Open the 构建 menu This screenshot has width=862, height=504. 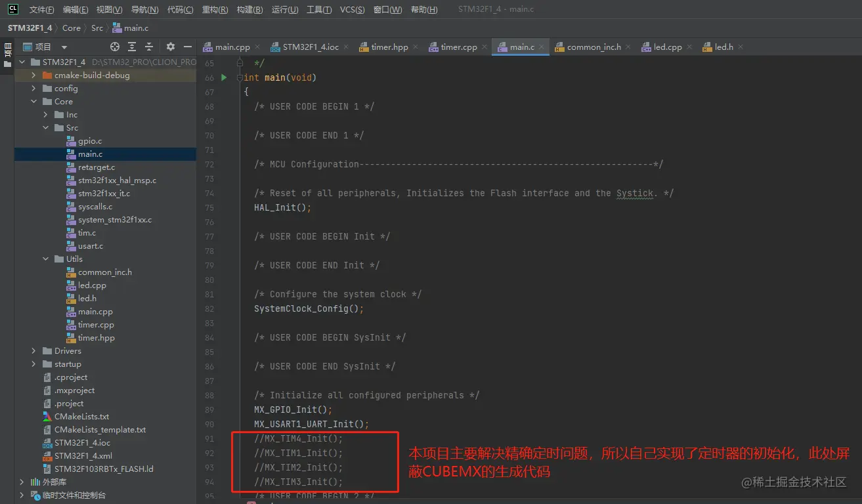[x=249, y=10]
